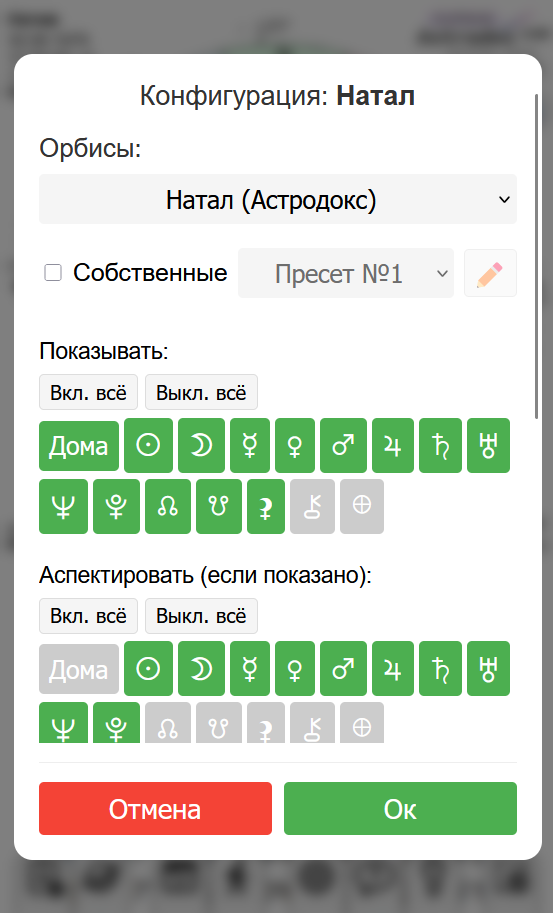553x913 pixels.
Task: Enable the grey Дома button under Аспектировать
Action: 79,669
